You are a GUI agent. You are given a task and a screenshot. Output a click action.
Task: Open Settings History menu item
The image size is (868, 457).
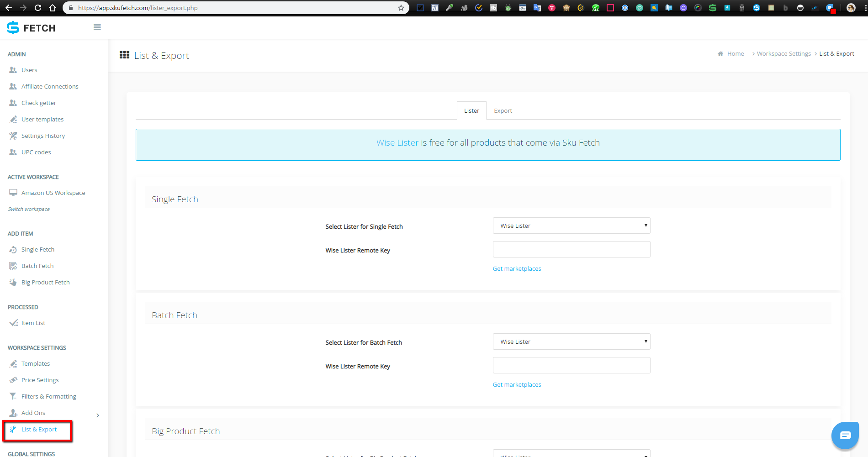click(43, 136)
